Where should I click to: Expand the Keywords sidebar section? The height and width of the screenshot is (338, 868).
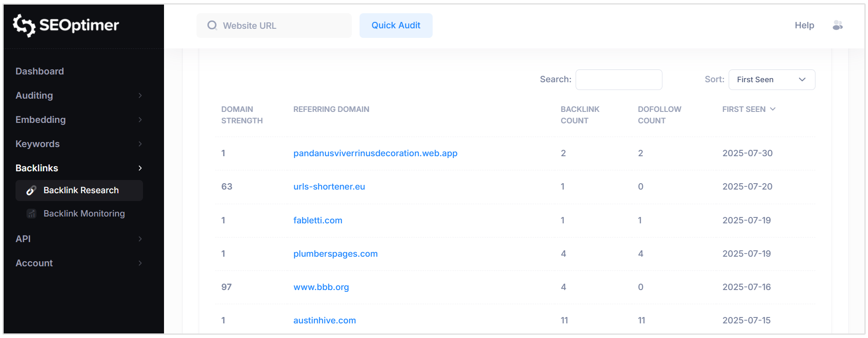[37, 144]
